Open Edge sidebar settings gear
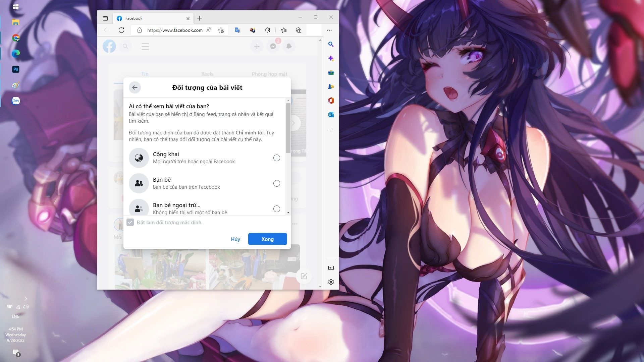This screenshot has height=362, width=644. point(331,282)
